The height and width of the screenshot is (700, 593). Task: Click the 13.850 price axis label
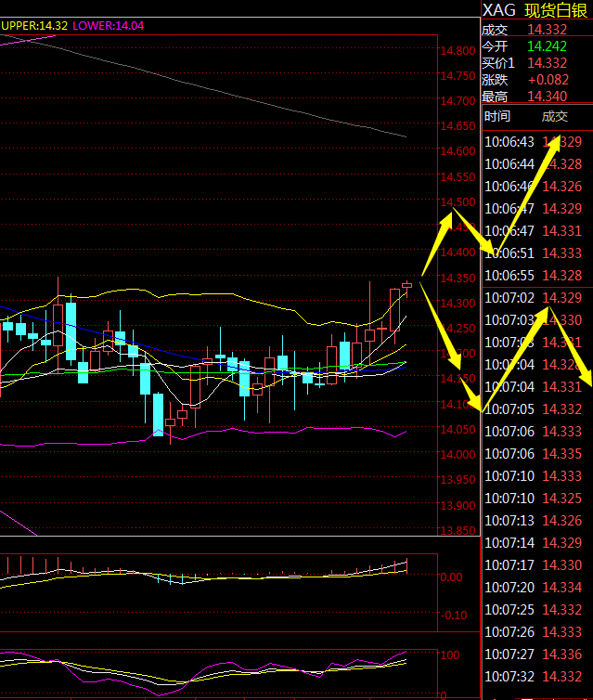(x=458, y=530)
